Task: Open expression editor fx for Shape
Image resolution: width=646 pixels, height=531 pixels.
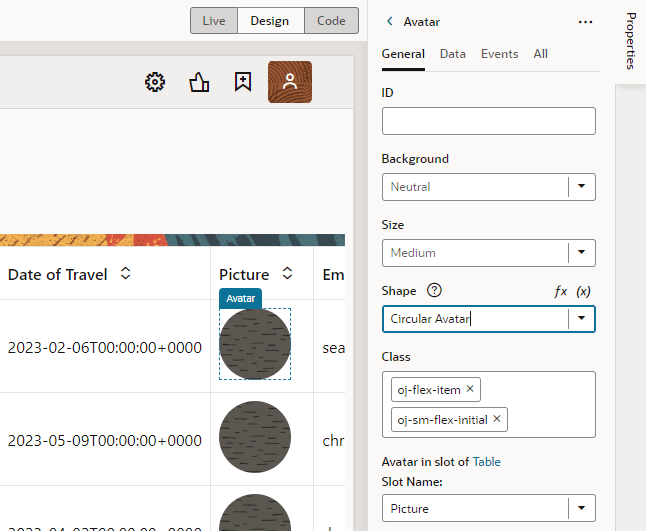Action: pyautogui.click(x=561, y=291)
